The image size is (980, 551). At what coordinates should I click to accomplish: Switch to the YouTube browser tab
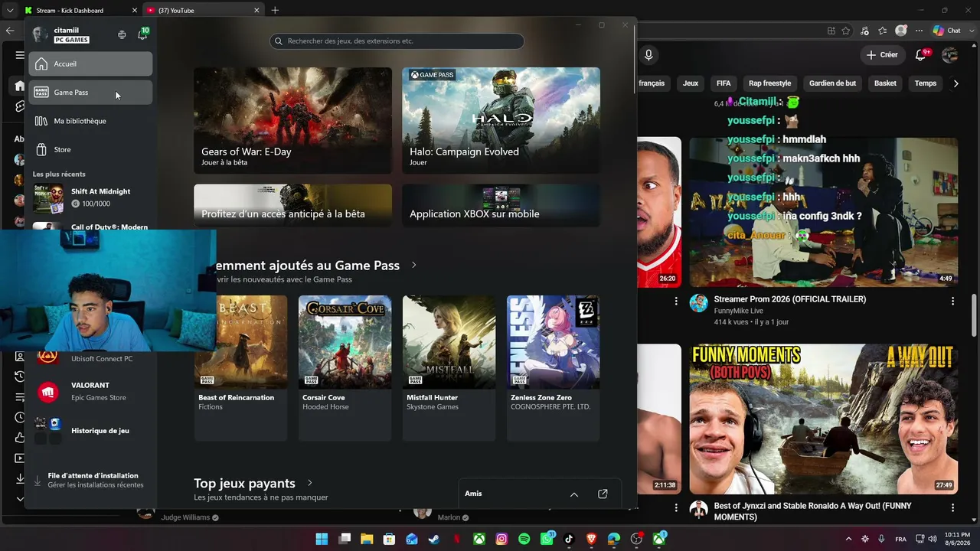point(203,11)
